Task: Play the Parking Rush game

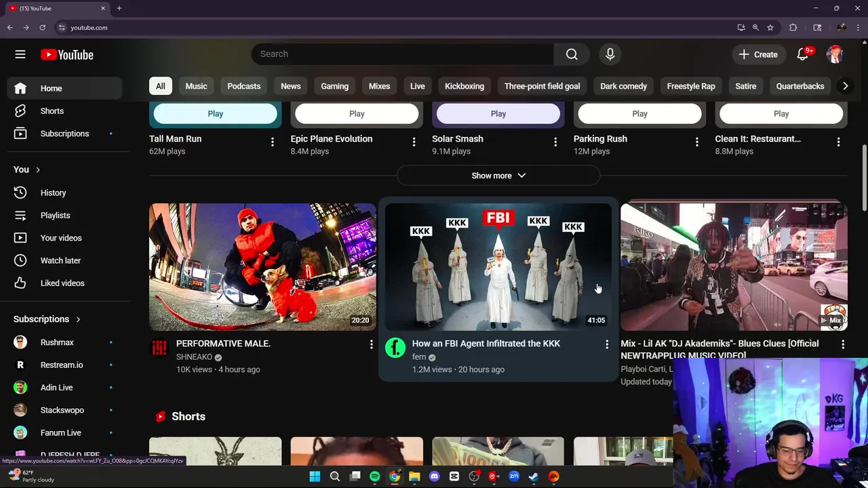Action: coord(640,114)
